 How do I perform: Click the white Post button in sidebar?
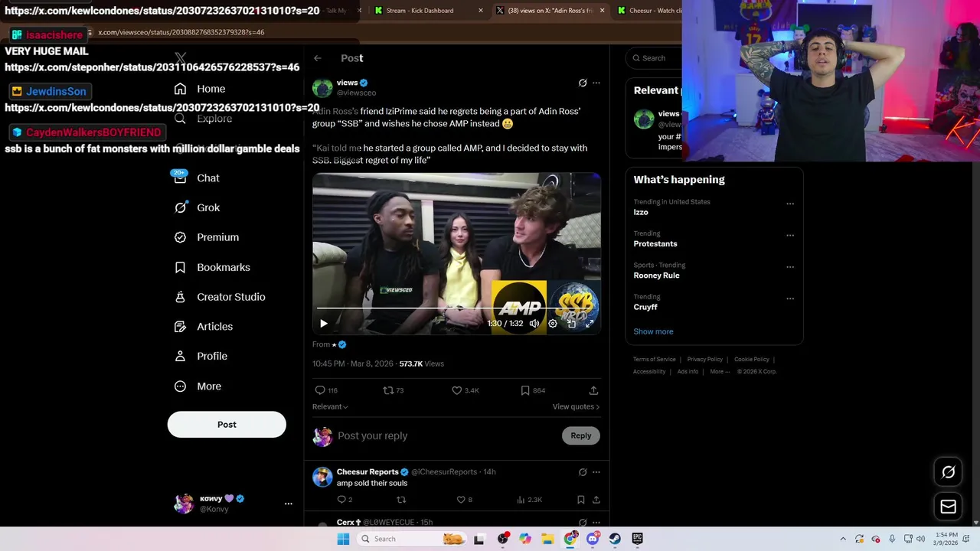coord(227,425)
